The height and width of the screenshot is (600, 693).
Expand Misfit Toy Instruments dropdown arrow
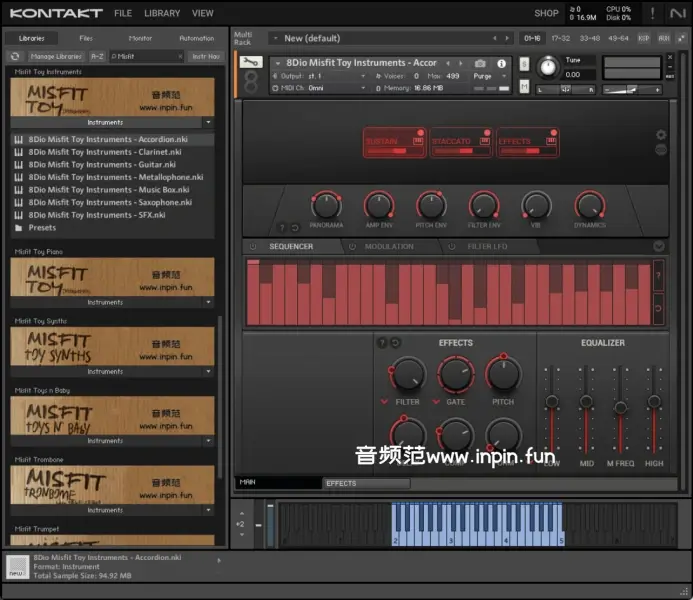[208, 122]
